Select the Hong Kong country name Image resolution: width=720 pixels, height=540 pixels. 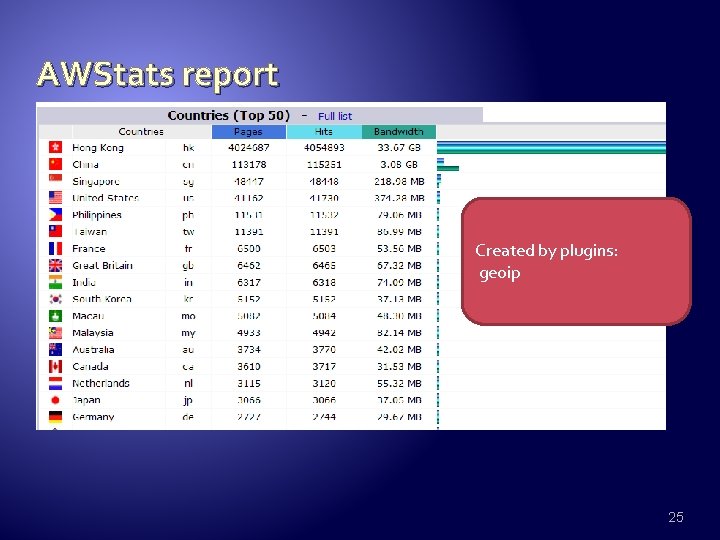click(x=98, y=147)
